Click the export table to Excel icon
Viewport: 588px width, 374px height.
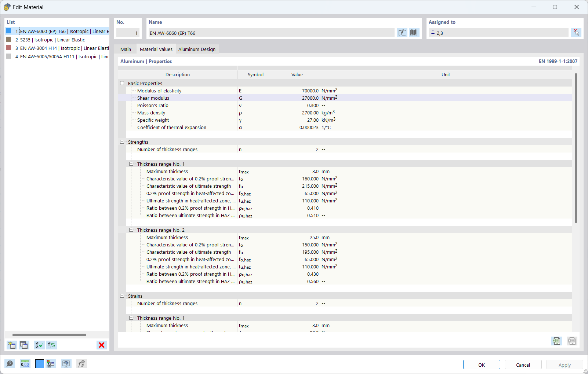coord(556,341)
